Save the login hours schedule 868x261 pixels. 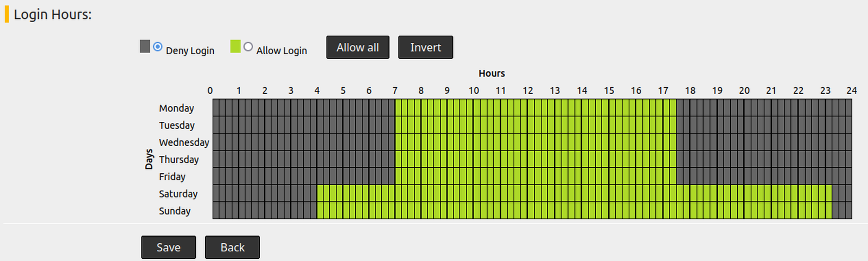click(168, 247)
